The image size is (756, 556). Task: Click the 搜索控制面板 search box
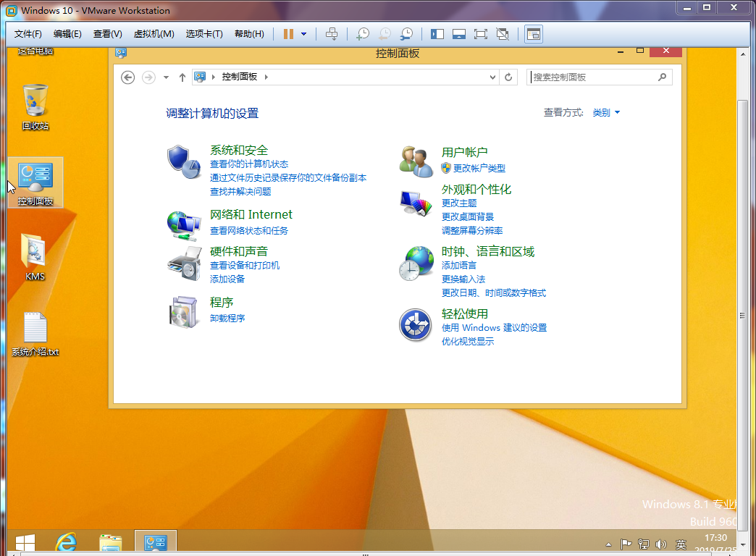click(x=594, y=77)
